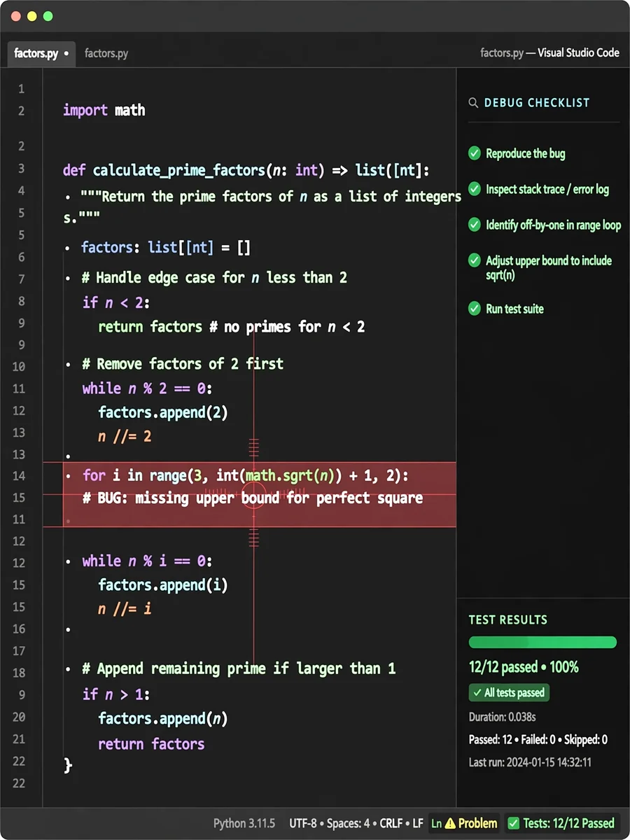Click the factors.append(2) line
This screenshot has height=840, width=630.
163,412
